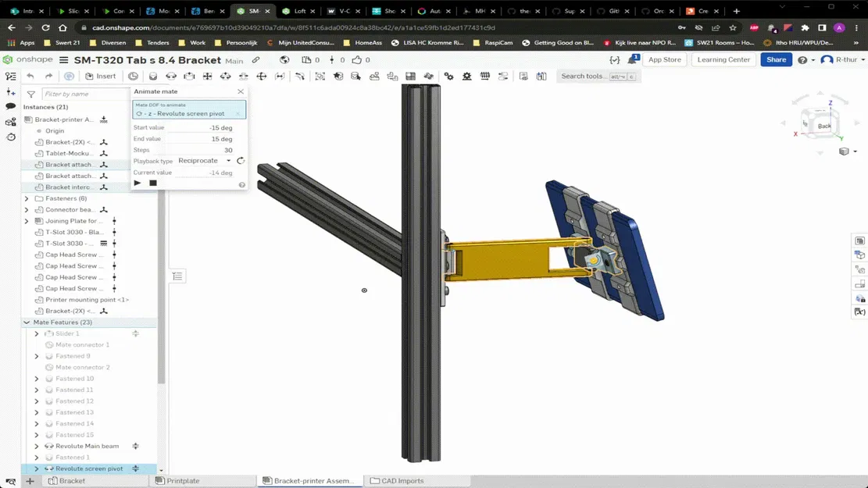Click the Share button
The height and width of the screenshot is (488, 868).
click(775, 59)
